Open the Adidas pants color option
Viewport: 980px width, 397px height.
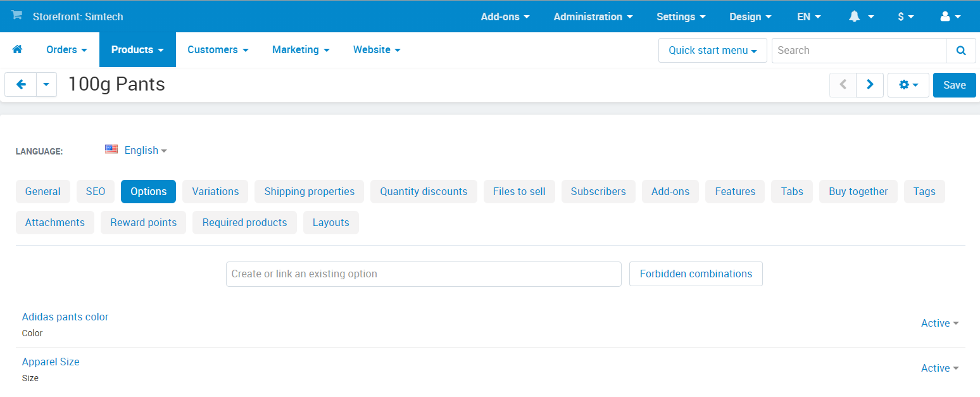(x=65, y=317)
